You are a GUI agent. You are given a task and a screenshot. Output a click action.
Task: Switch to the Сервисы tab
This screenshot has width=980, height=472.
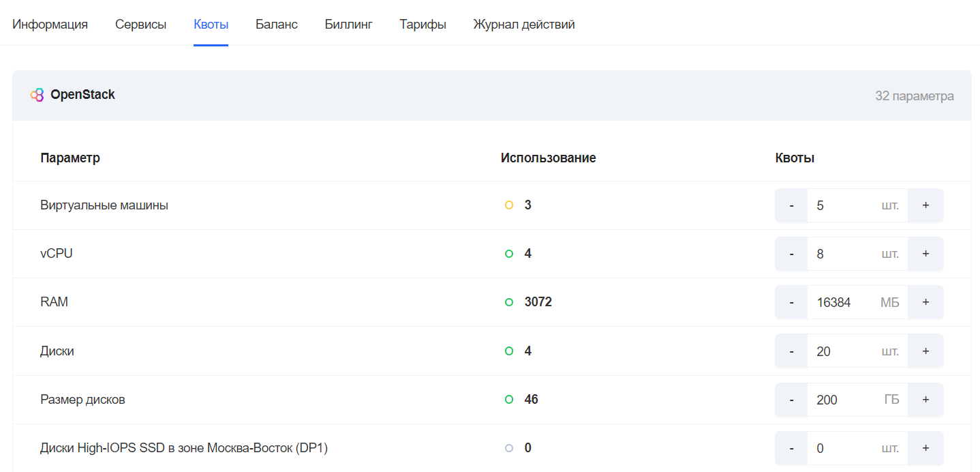point(140,25)
